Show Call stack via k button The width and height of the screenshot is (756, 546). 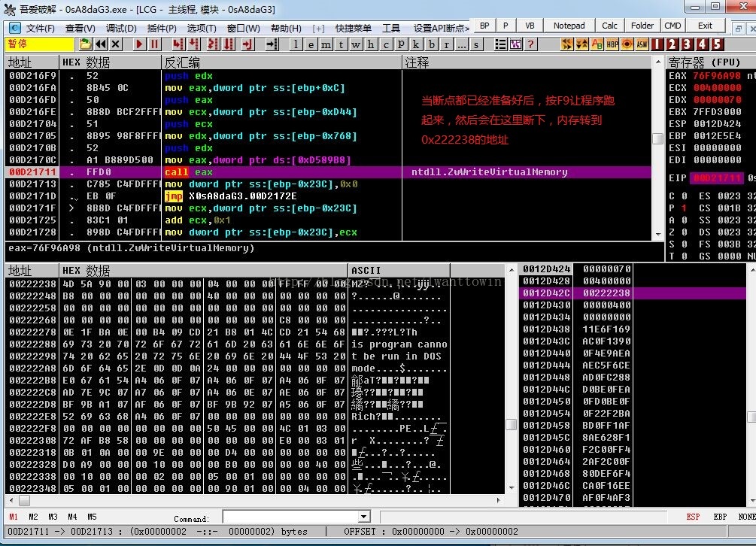tap(416, 44)
